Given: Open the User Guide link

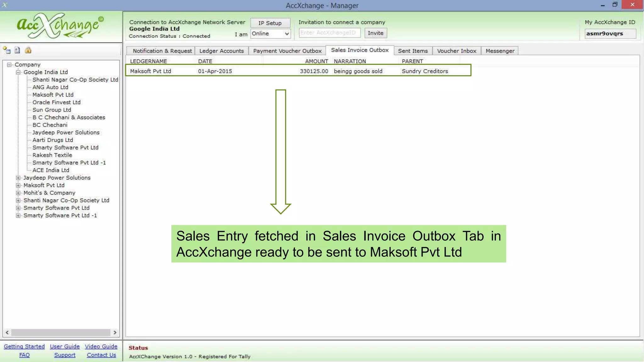Looking at the screenshot, I should [x=65, y=346].
